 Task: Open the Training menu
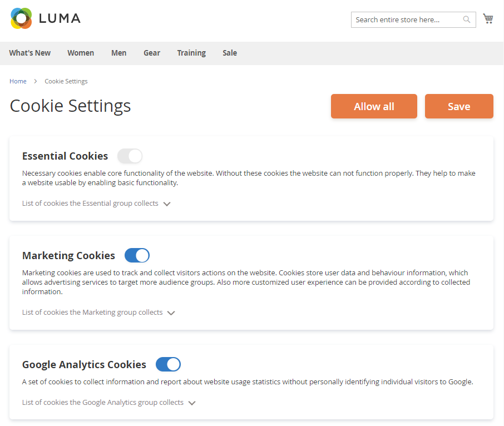(191, 53)
